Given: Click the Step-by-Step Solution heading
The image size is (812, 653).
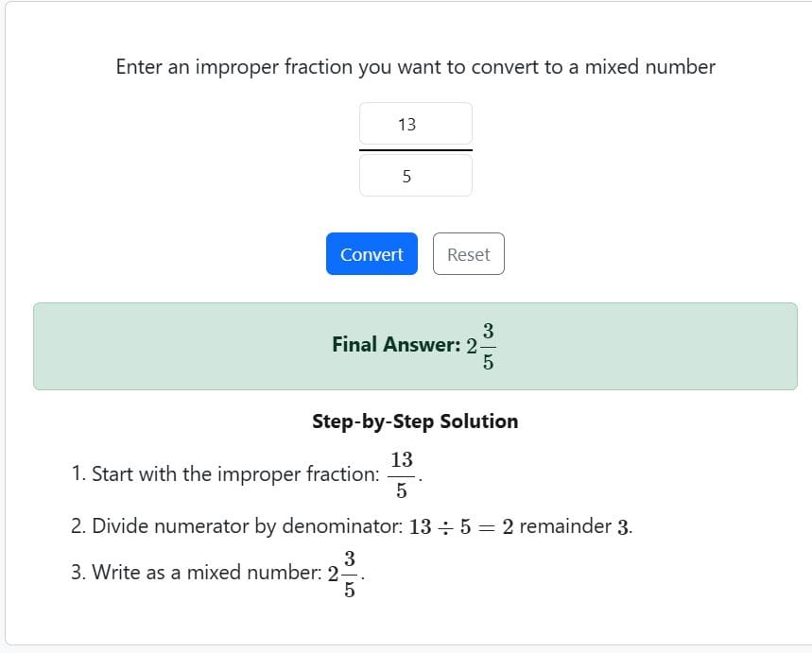Looking at the screenshot, I should pyautogui.click(x=416, y=421).
